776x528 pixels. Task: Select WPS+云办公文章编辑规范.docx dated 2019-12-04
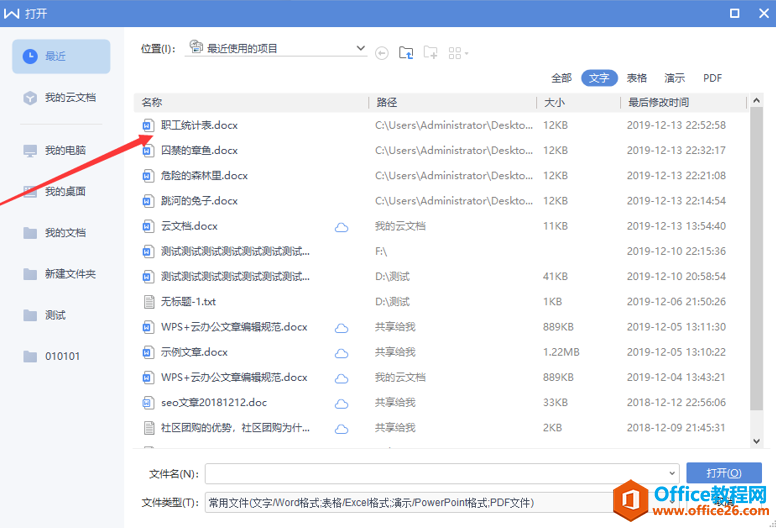[x=234, y=378]
